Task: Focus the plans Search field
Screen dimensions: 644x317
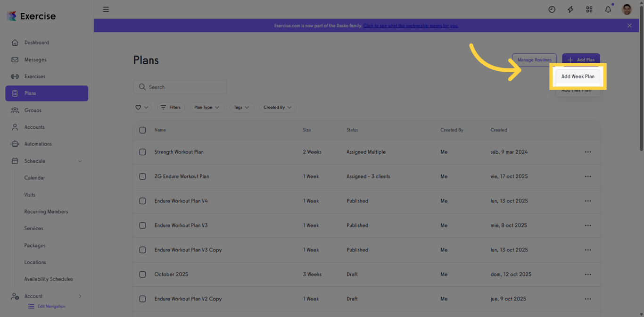Action: [180, 87]
